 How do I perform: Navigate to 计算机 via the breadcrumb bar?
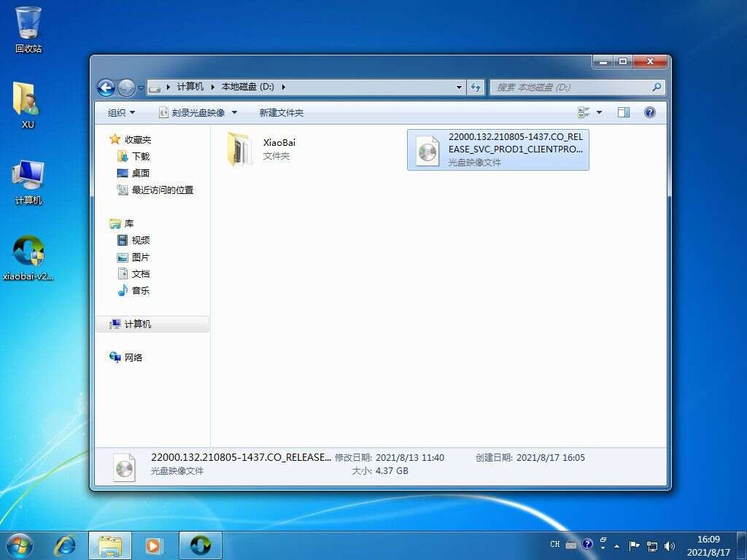click(x=190, y=85)
